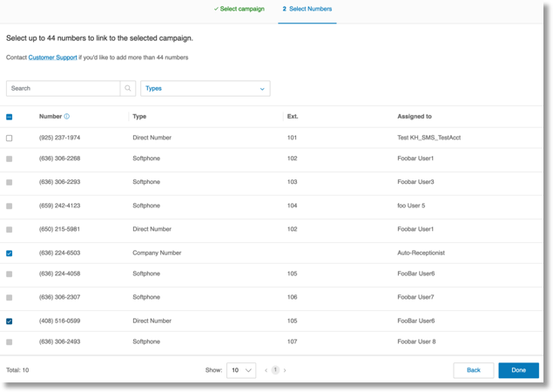The height and width of the screenshot is (392, 553).
Task: Click the Done button
Action: [x=518, y=370]
